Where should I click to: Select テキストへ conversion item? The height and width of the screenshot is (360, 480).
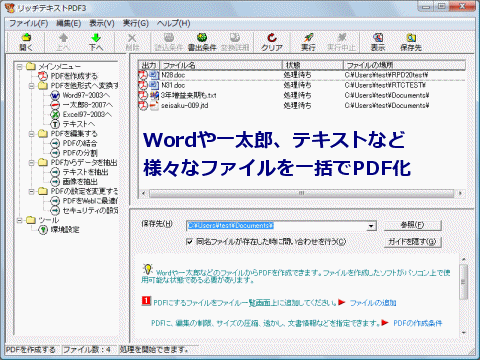tap(79, 124)
